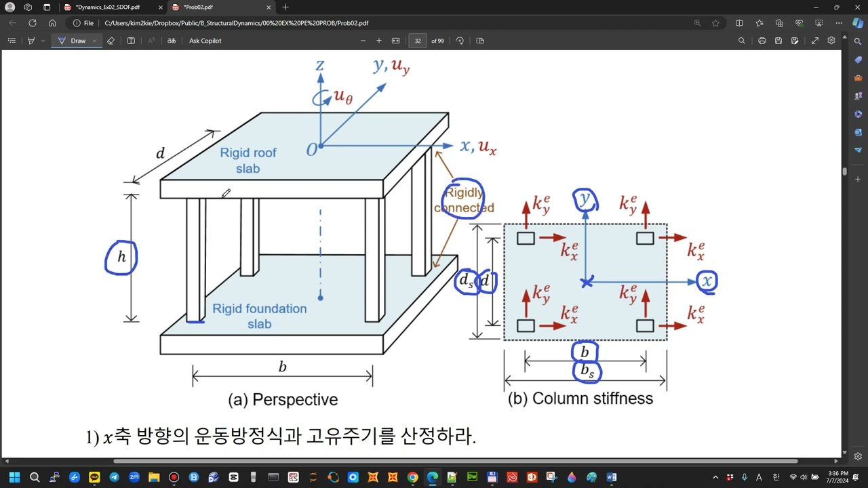Screen dimensions: 868x488
Task: Open a new browser tab
Action: point(285,7)
